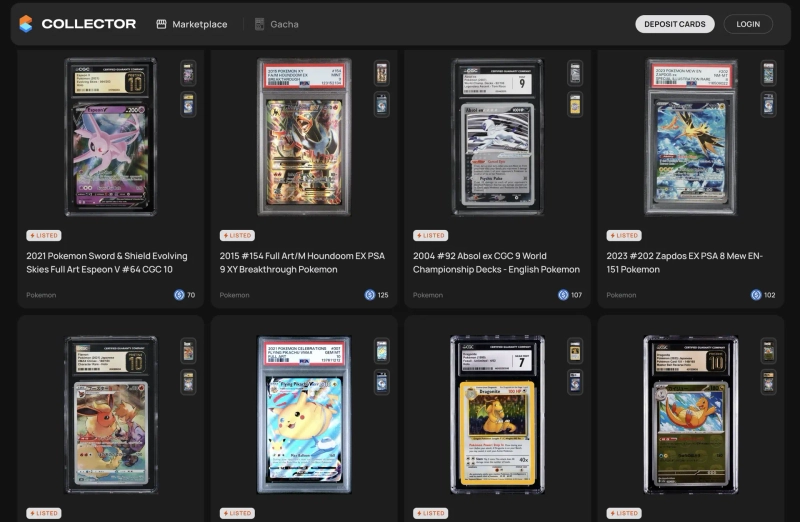Select back thumbnail of Flying Pikachu card
The width and height of the screenshot is (800, 522).
(x=382, y=382)
